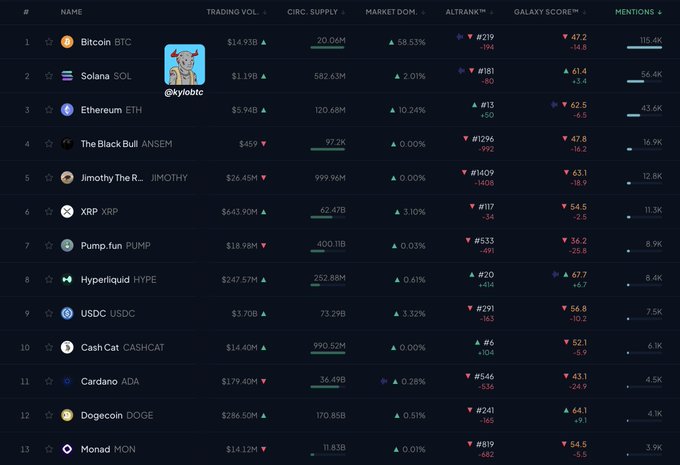Open the Ethereum ETH name link
The height and width of the screenshot is (465, 680).
[x=111, y=110]
